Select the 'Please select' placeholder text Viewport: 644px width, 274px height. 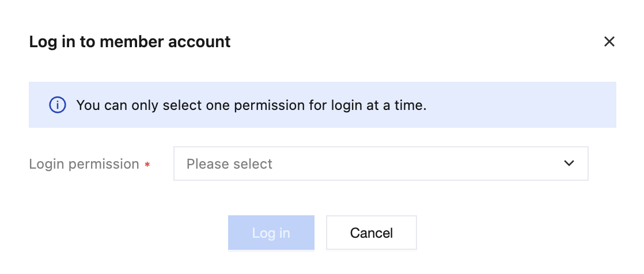pyautogui.click(x=229, y=164)
